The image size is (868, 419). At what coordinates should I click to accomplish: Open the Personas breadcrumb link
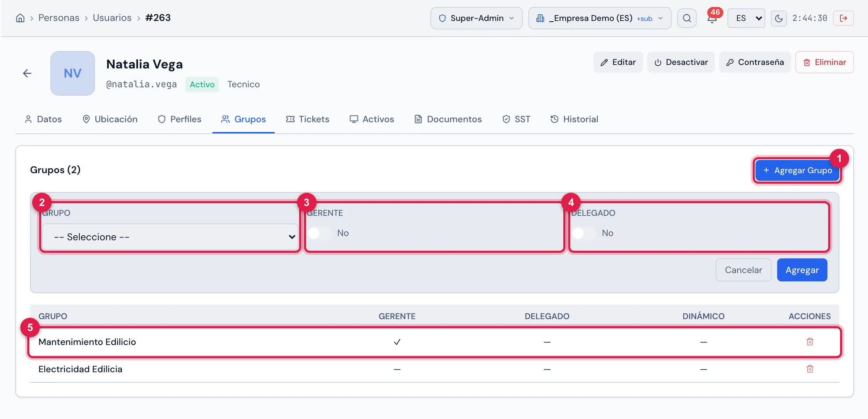tap(59, 18)
